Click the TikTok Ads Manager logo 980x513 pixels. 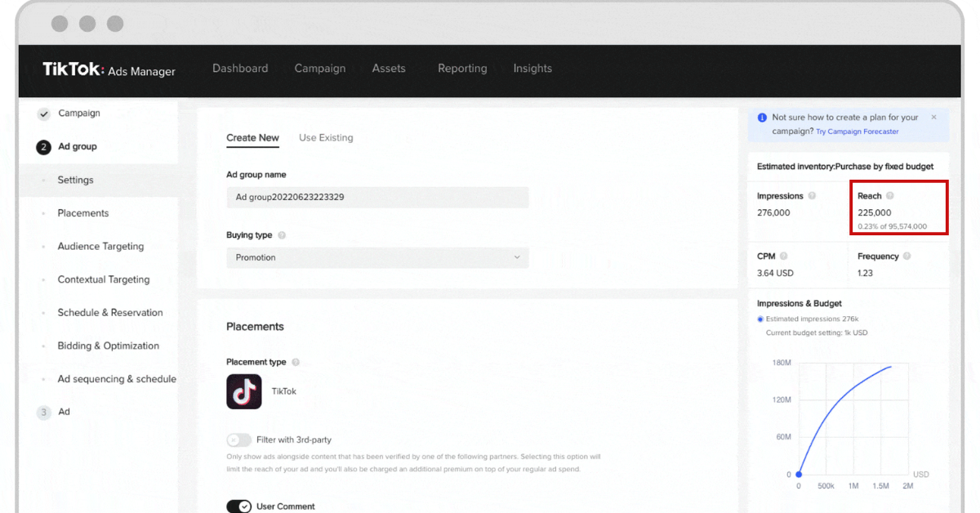pyautogui.click(x=109, y=69)
